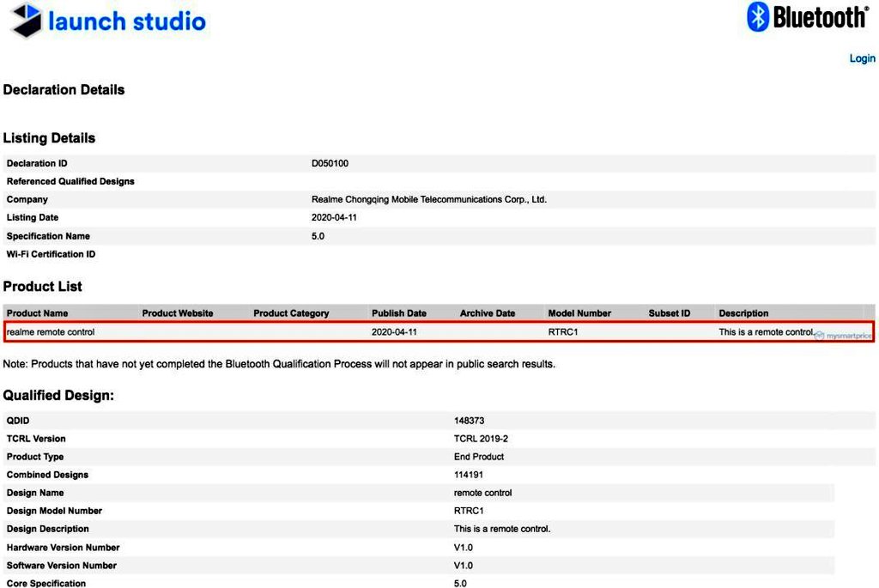Click the Product Type label
Viewport: 879px width, 588px height.
pyautogui.click(x=34, y=457)
